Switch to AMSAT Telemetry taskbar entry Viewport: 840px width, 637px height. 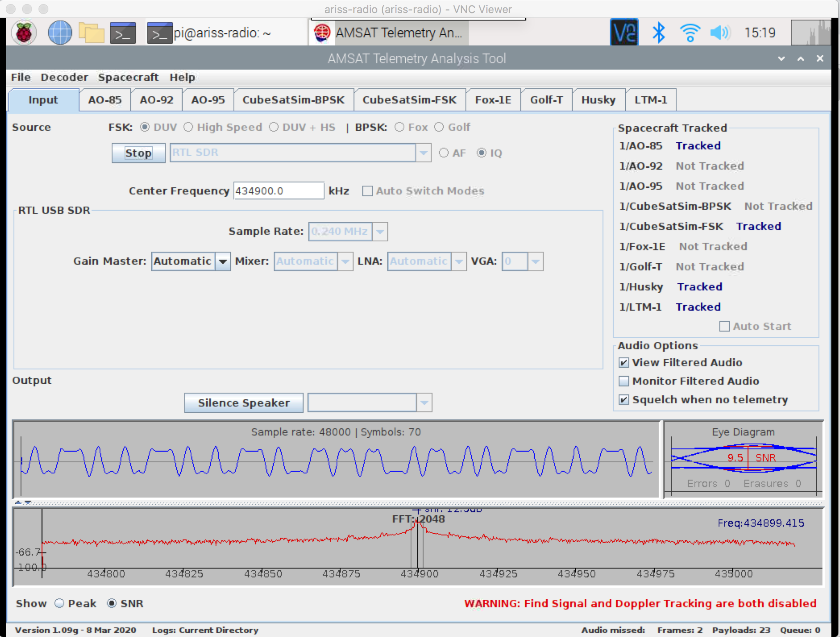pyautogui.click(x=388, y=33)
